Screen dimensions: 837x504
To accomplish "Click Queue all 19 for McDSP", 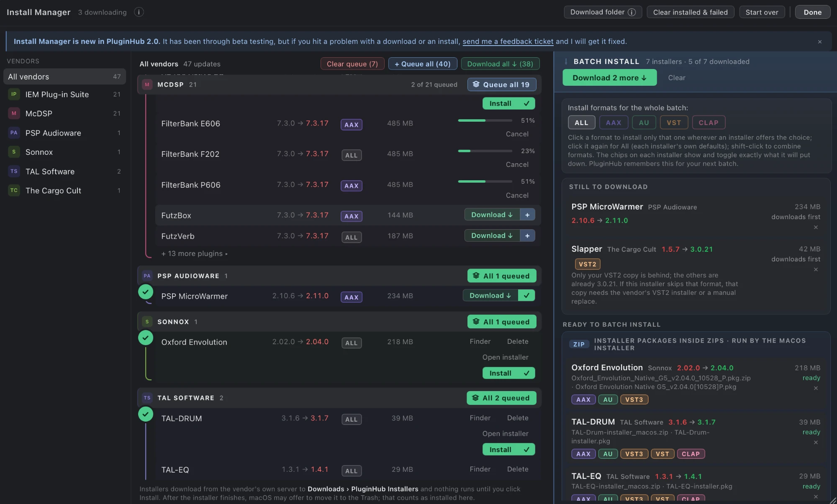I will [x=501, y=84].
